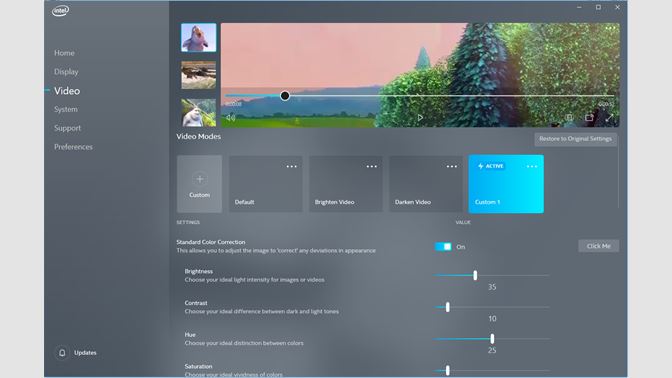Open the Default mode options (three dots)

tap(291, 166)
